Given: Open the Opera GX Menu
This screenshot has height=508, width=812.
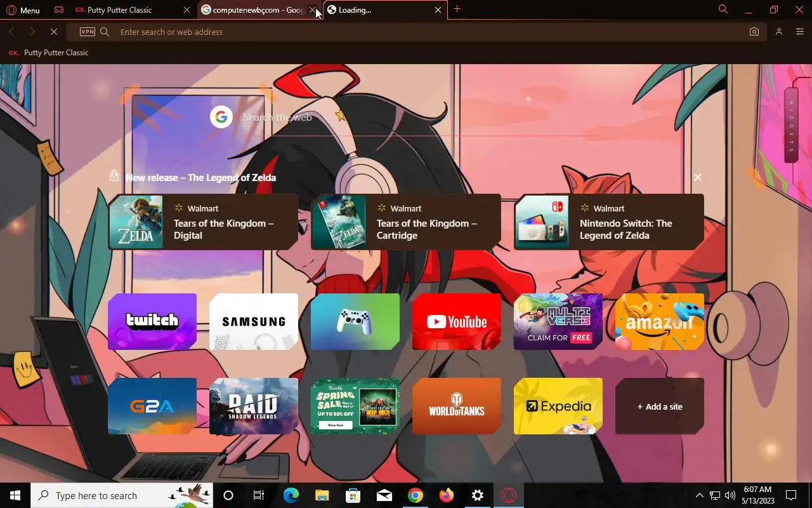Looking at the screenshot, I should 23,10.
